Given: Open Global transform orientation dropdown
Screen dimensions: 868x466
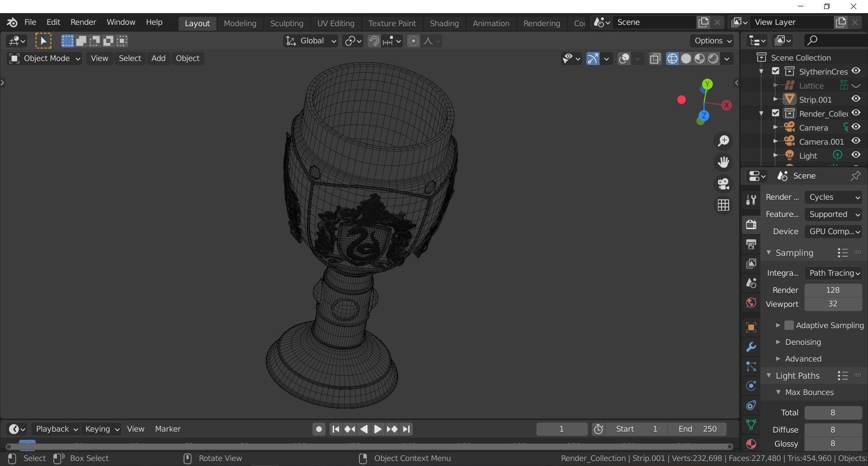Looking at the screenshot, I should point(311,41).
